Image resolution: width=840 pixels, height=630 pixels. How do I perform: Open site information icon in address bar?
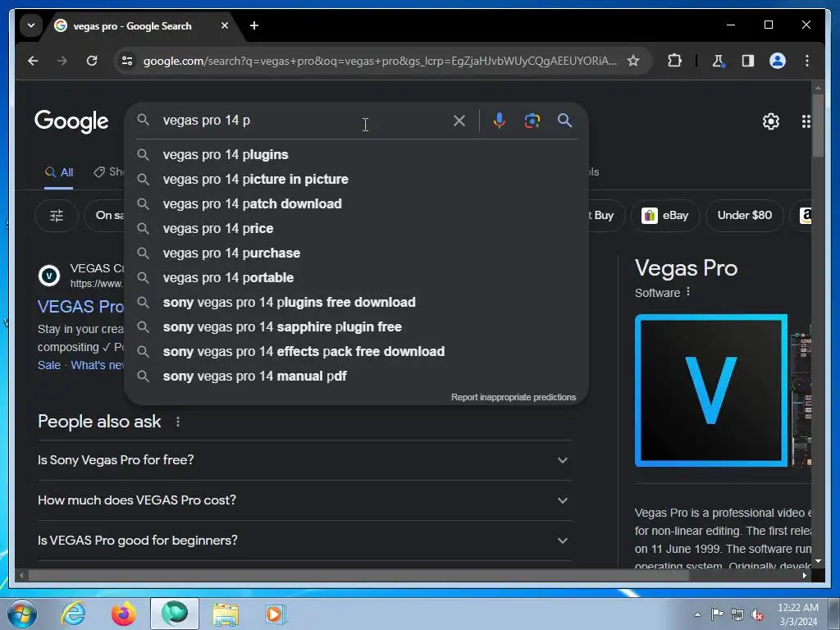127,61
